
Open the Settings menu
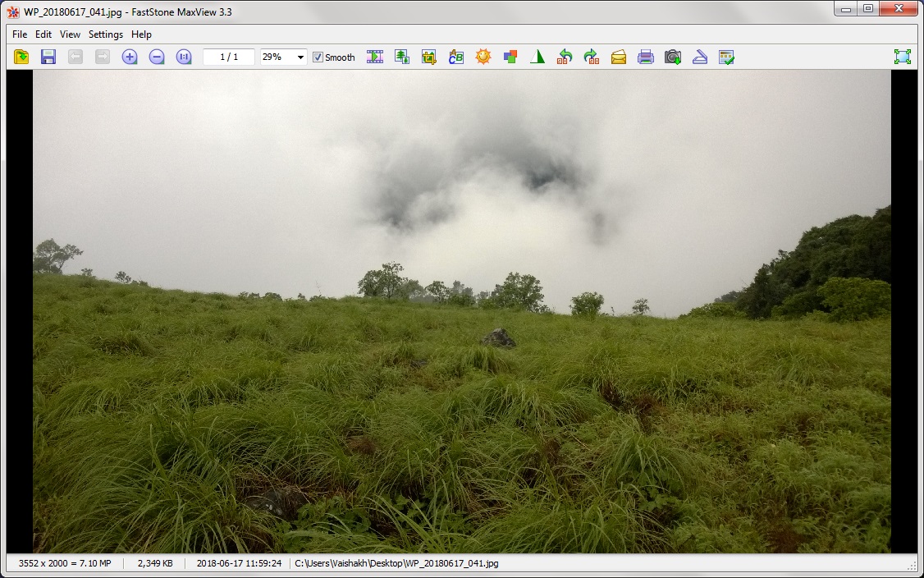point(105,34)
